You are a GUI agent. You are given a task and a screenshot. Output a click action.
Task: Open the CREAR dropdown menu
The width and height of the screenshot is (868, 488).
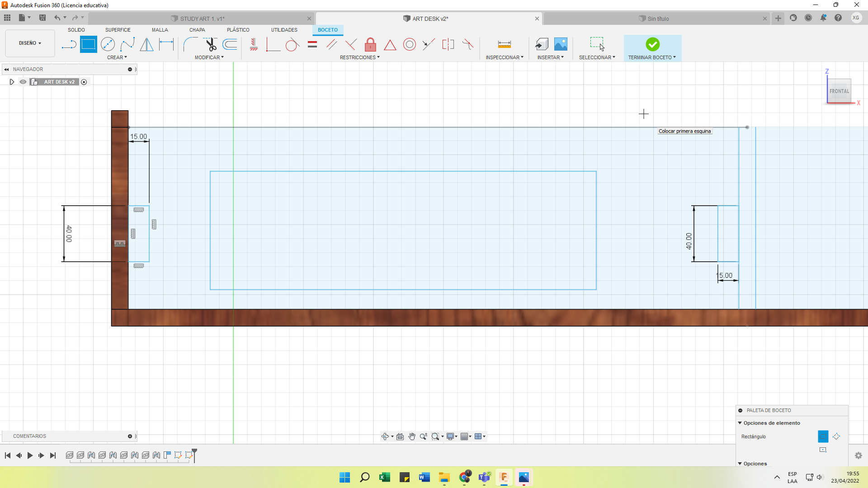click(x=117, y=57)
